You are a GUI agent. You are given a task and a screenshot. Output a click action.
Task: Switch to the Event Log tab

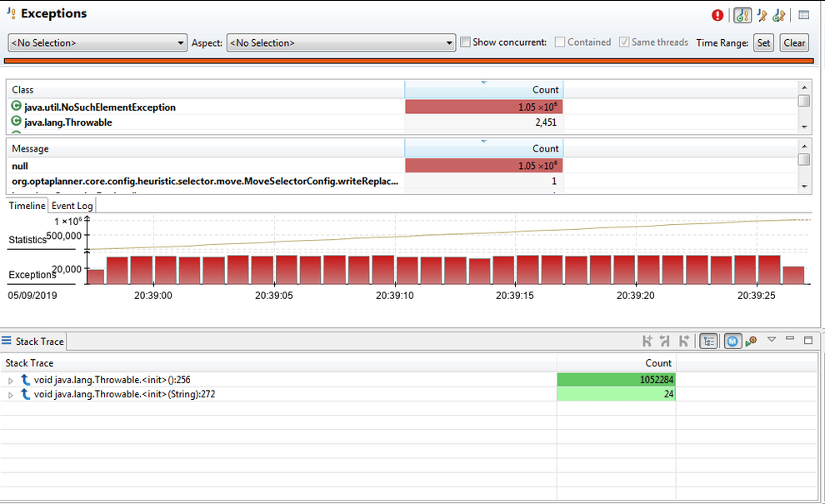[x=71, y=205]
